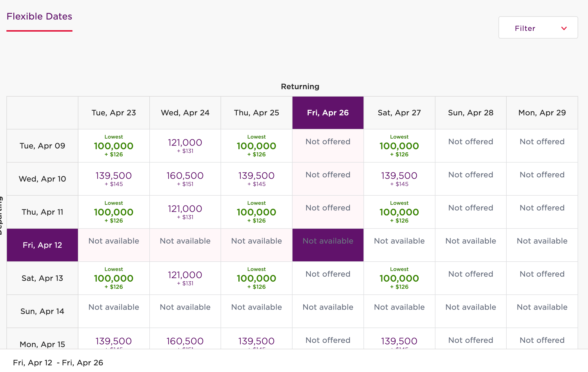The width and height of the screenshot is (588, 372).
Task: Click the Mon, Apr 29 return column header
Action: pos(542,113)
